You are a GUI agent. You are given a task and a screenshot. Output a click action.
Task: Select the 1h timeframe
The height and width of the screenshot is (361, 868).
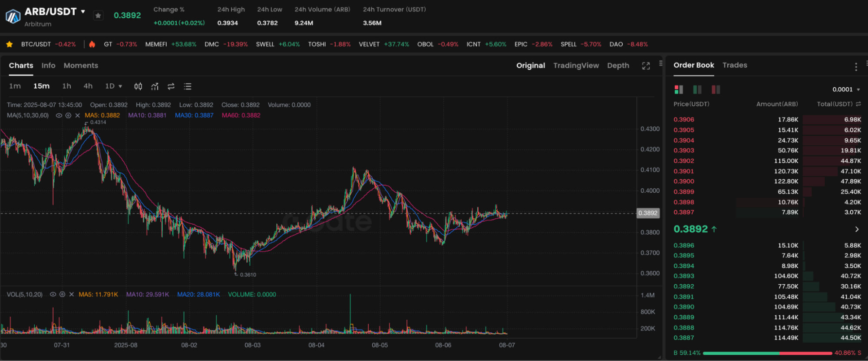tap(66, 86)
